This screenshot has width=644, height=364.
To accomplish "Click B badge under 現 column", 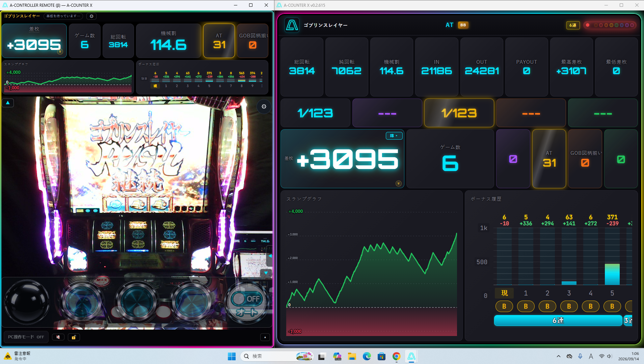I will point(504,306).
